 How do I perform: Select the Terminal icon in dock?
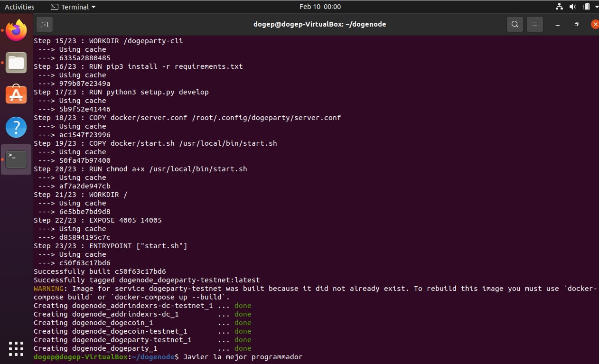click(x=16, y=159)
